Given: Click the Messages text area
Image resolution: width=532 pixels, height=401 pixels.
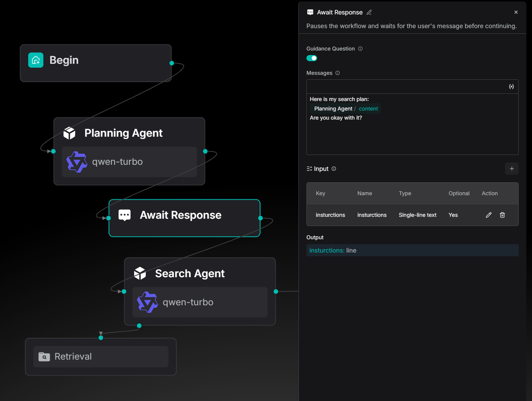Looking at the screenshot, I should (412, 137).
